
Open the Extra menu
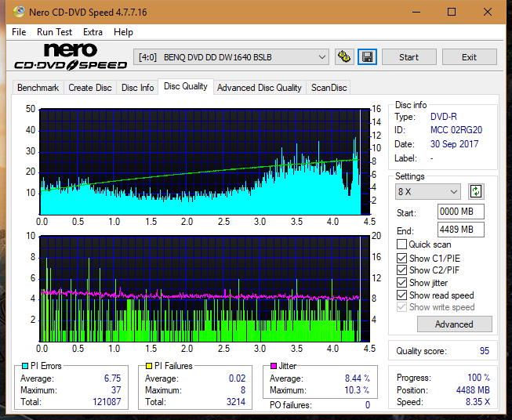pos(93,32)
